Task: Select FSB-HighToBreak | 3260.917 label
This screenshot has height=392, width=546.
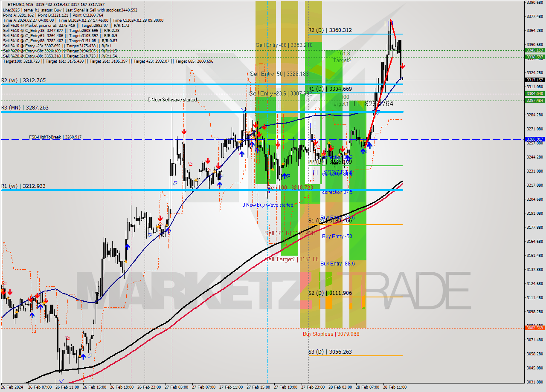Action: click(x=55, y=137)
